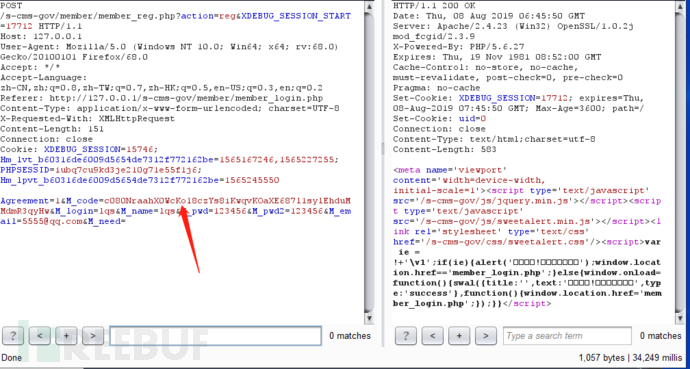Click request scrollbar up arrow
The width and height of the screenshot is (690, 369).
tap(369, 6)
